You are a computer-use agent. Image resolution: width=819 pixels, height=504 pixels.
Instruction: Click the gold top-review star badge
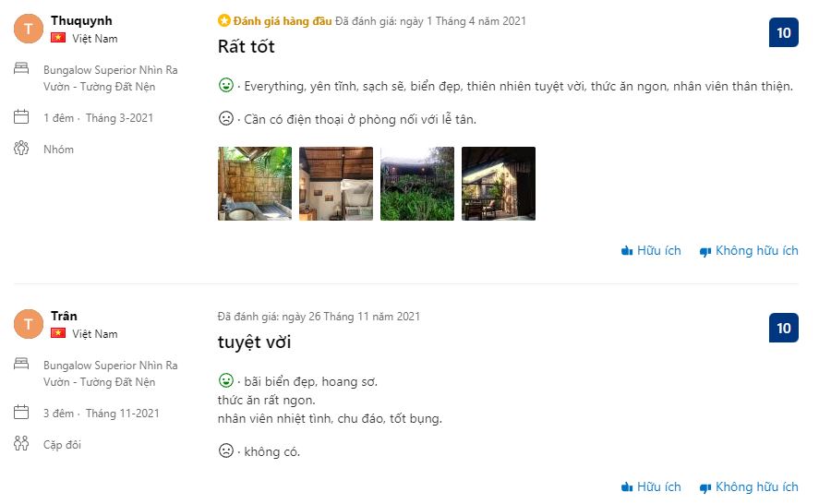(223, 20)
